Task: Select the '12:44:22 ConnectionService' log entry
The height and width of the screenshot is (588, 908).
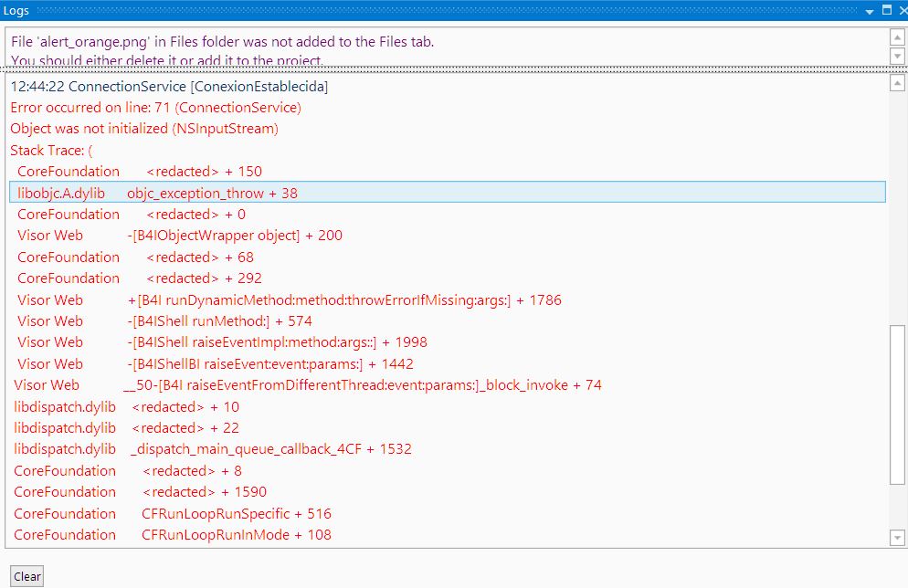Action: click(448, 87)
